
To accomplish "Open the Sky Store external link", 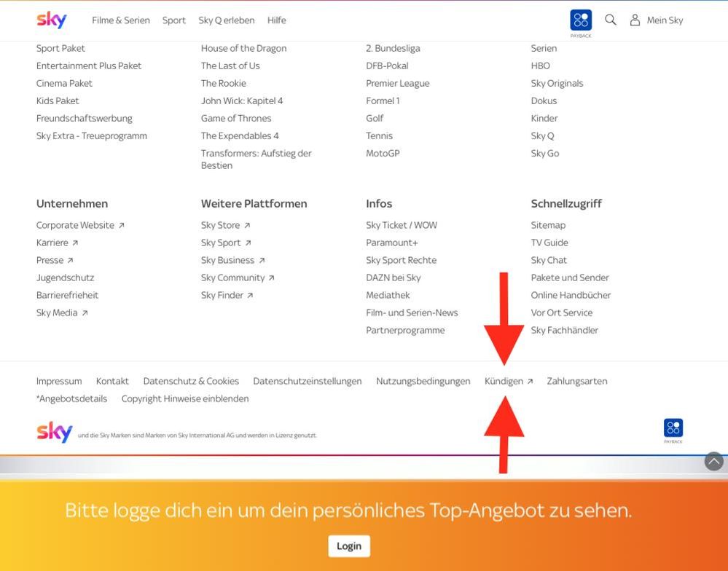I will (x=226, y=226).
